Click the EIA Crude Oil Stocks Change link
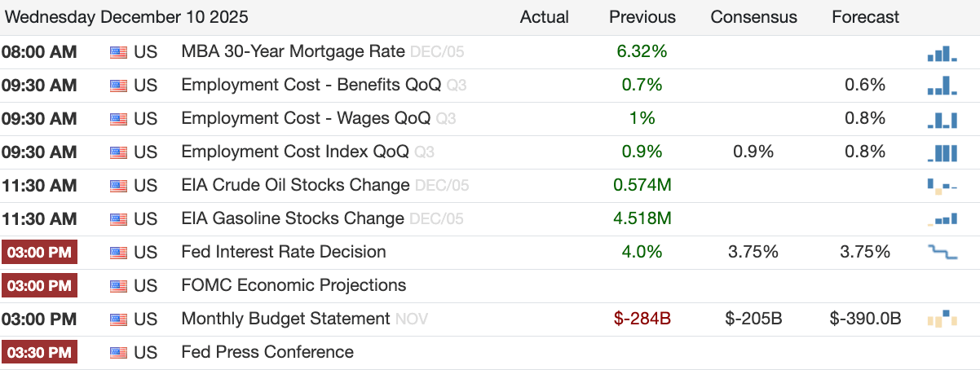Viewport: 980px width, 370px height. (295, 185)
